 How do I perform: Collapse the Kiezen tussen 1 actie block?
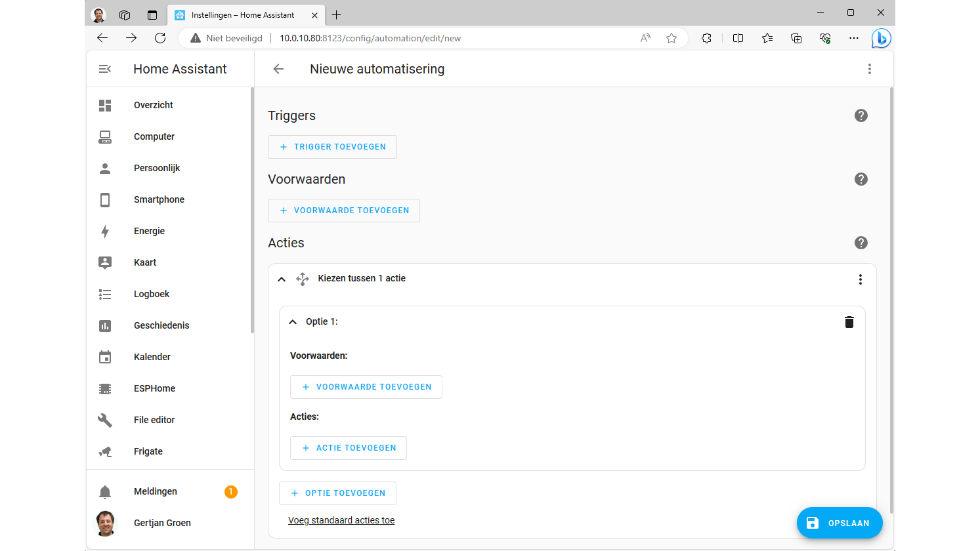[282, 279]
